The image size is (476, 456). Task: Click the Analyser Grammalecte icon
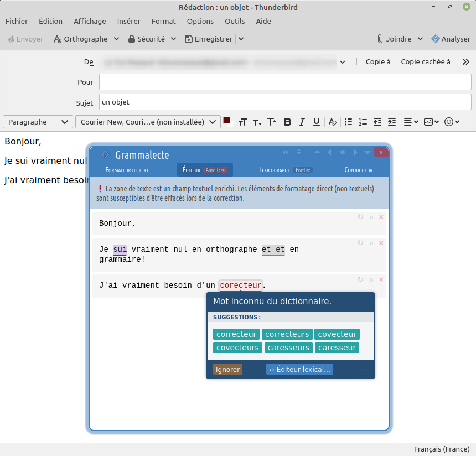tap(451, 39)
